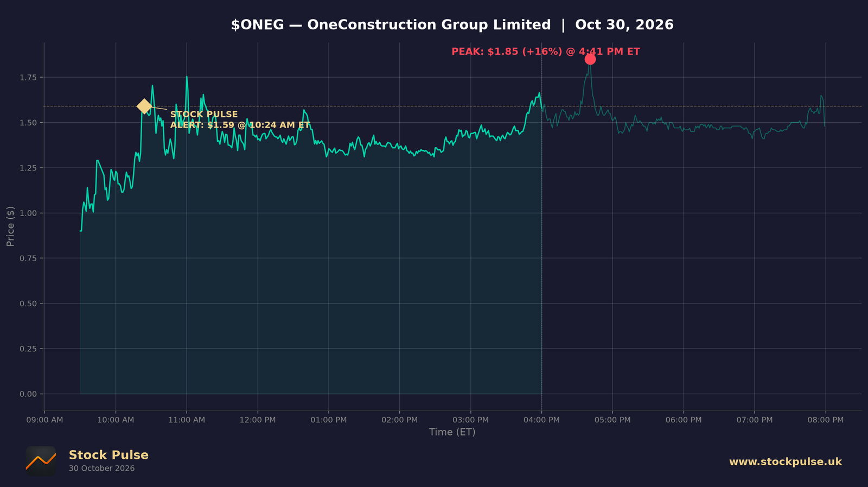The height and width of the screenshot is (487, 868).
Task: Click the '1.75' y-axis tick label
Action: (28, 78)
